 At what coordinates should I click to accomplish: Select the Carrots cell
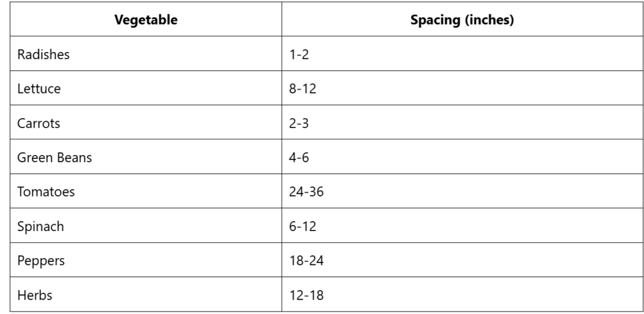[39, 123]
